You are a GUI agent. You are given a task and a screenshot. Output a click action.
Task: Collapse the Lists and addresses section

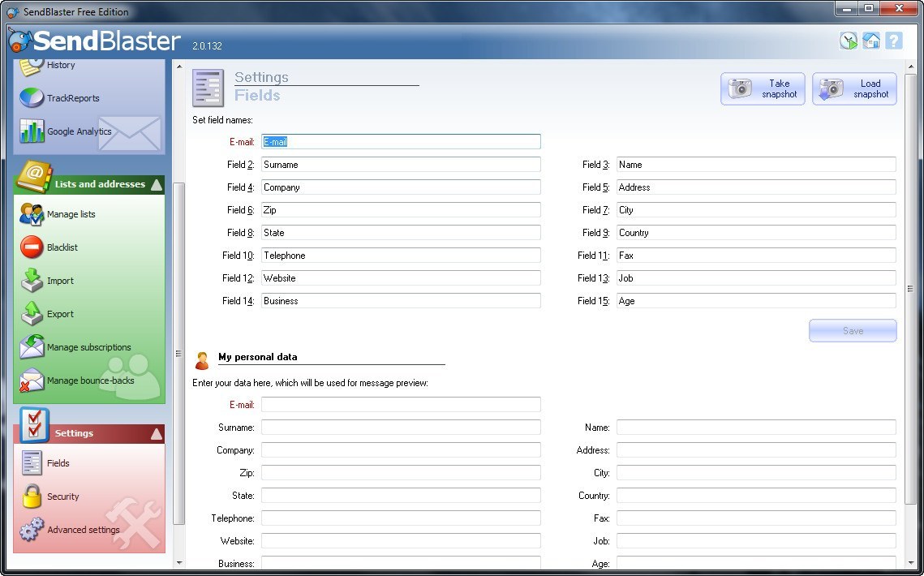(x=157, y=184)
